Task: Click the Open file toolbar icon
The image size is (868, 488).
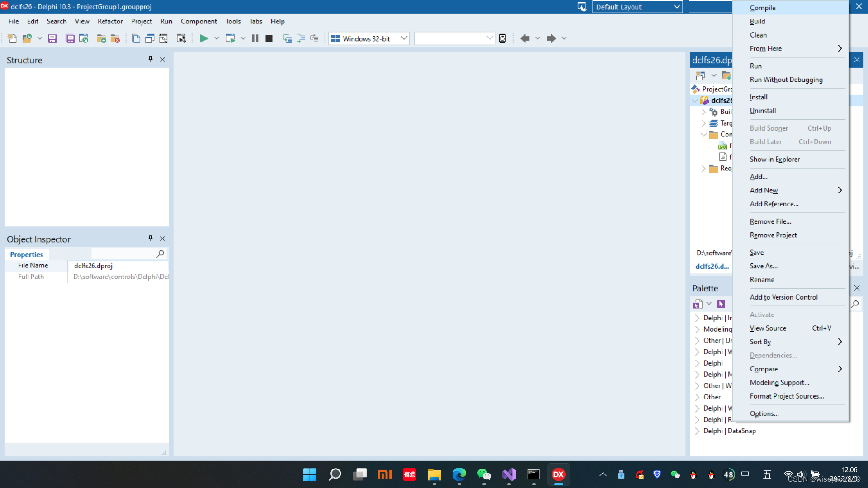Action: point(27,38)
